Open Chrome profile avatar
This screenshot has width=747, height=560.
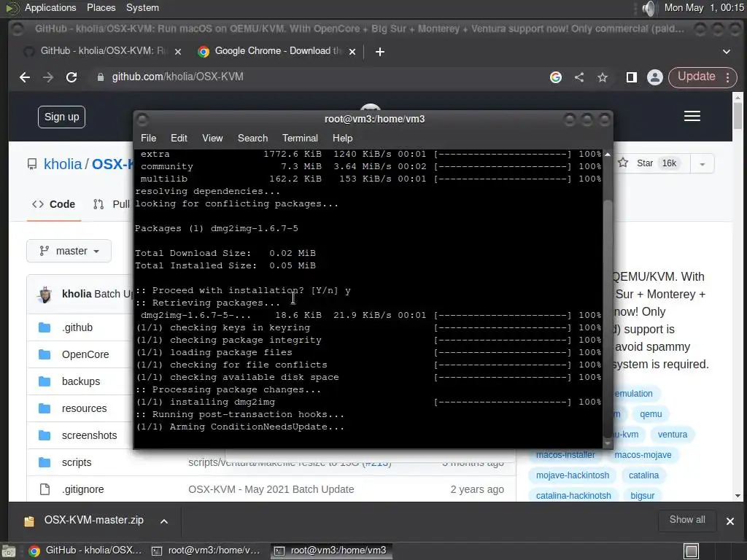[654, 77]
